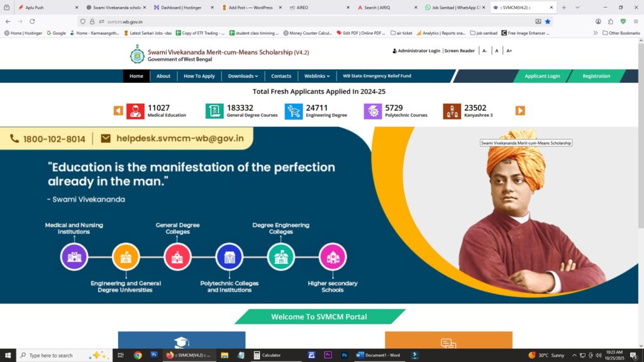Increase font size with A+ control

click(509, 51)
